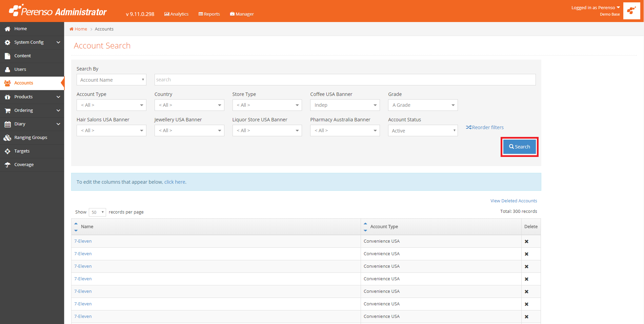This screenshot has height=324, width=644.
Task: Change records per page dropdown
Action: click(x=97, y=212)
